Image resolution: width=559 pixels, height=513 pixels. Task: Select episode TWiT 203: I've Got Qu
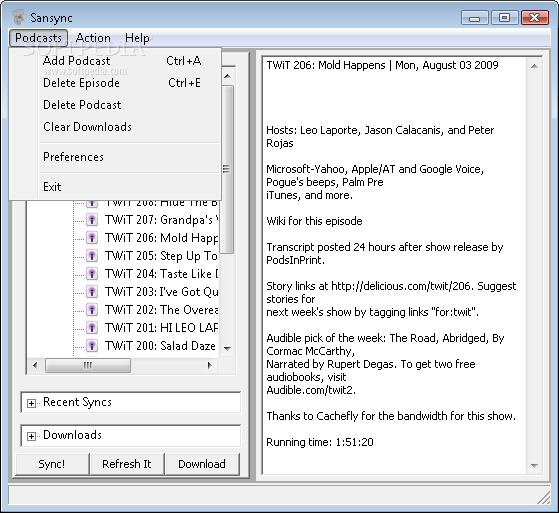coord(161,292)
